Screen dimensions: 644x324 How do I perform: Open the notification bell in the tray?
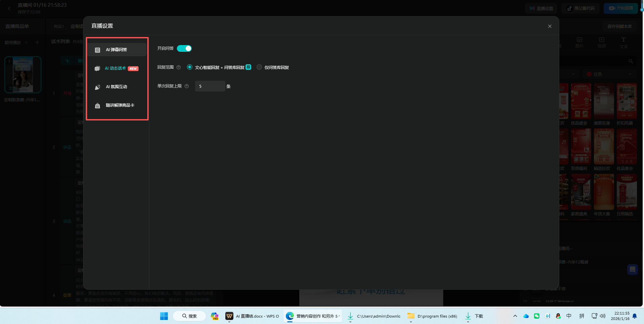point(635,316)
